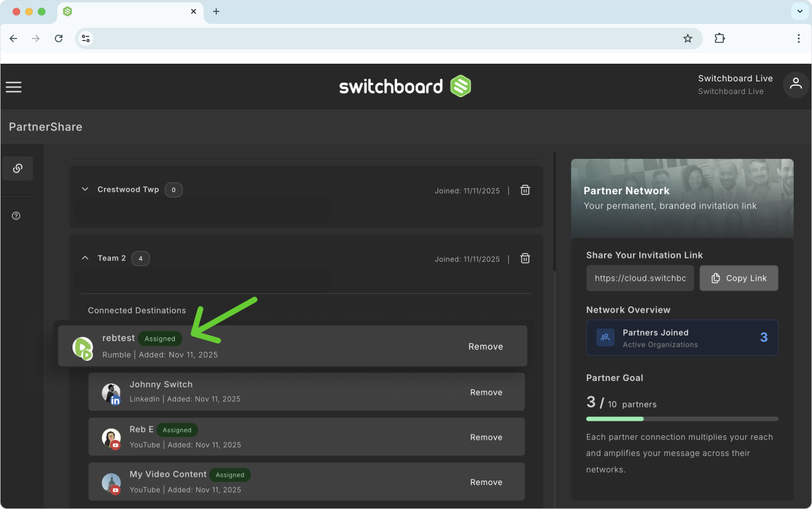Click the PartnerShare page title
812x509 pixels.
[45, 127]
